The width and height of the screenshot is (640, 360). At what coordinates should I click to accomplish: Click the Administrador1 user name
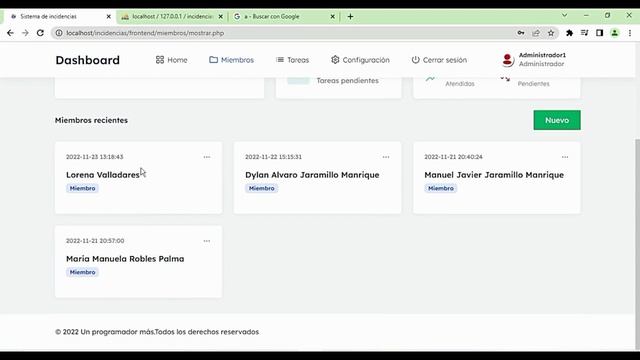pos(542,55)
